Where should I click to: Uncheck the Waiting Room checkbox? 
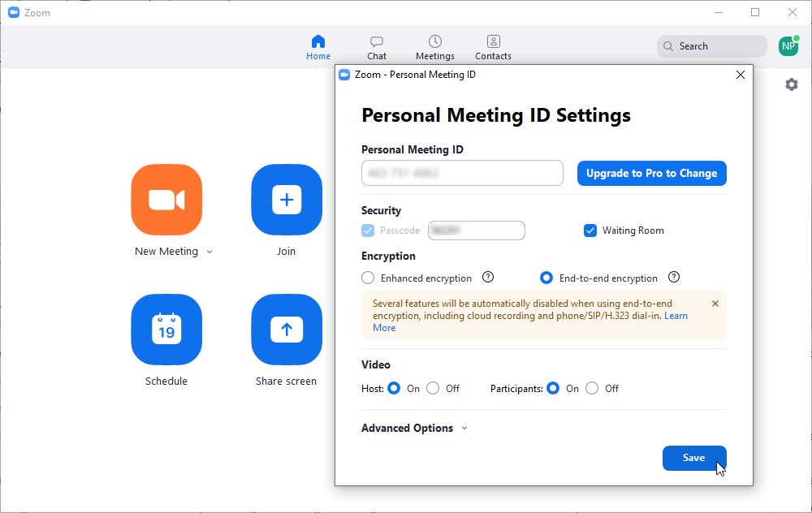coord(590,231)
